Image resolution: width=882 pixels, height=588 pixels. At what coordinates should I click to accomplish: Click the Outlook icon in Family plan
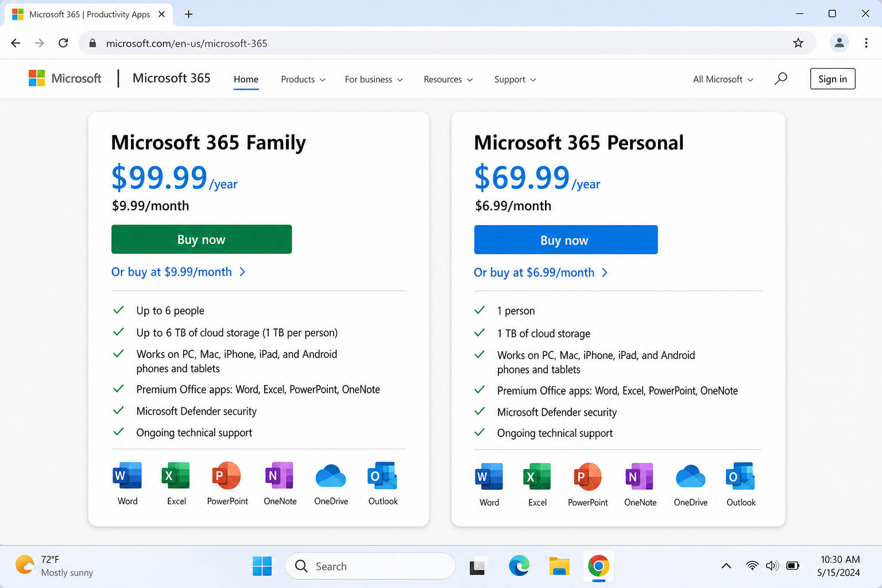[x=382, y=475]
